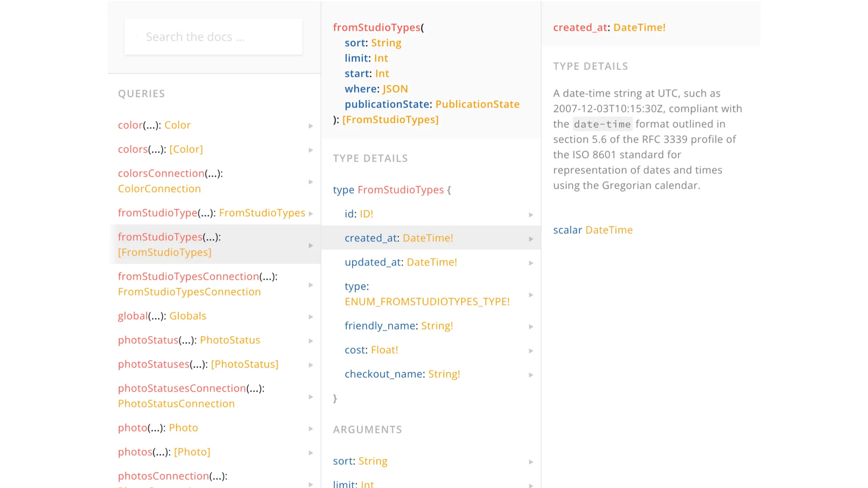The image size is (868, 488).
Task: Expand the id field arrow
Action: tap(531, 215)
